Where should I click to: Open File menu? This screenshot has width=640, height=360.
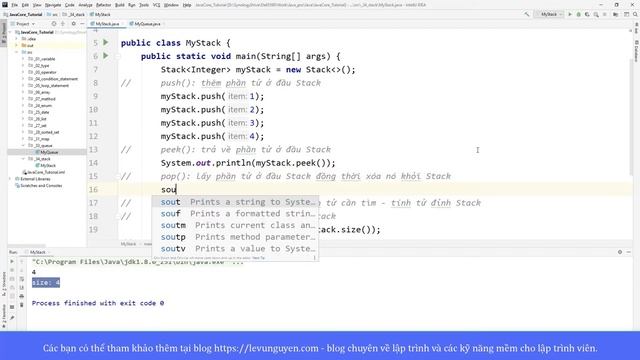point(14,5)
